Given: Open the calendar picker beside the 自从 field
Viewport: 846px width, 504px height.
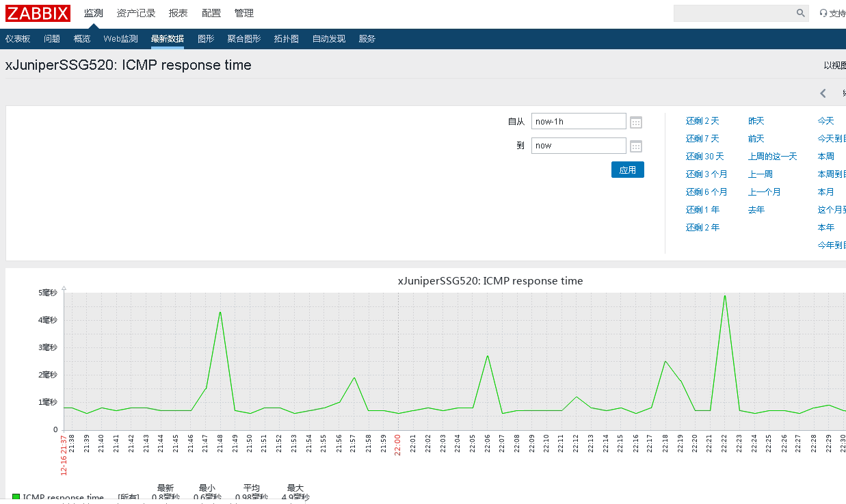Looking at the screenshot, I should click(x=635, y=121).
